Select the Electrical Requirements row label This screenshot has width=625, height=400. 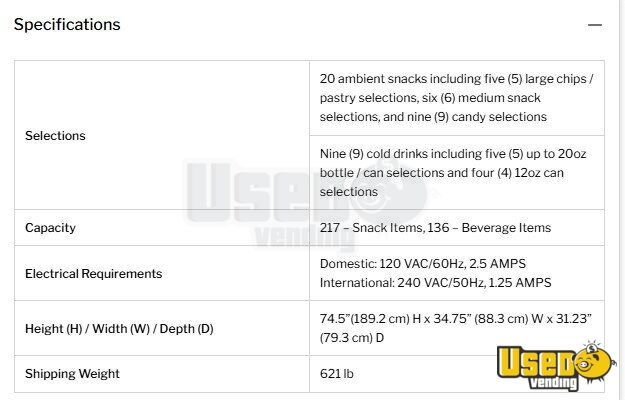pyautogui.click(x=93, y=273)
